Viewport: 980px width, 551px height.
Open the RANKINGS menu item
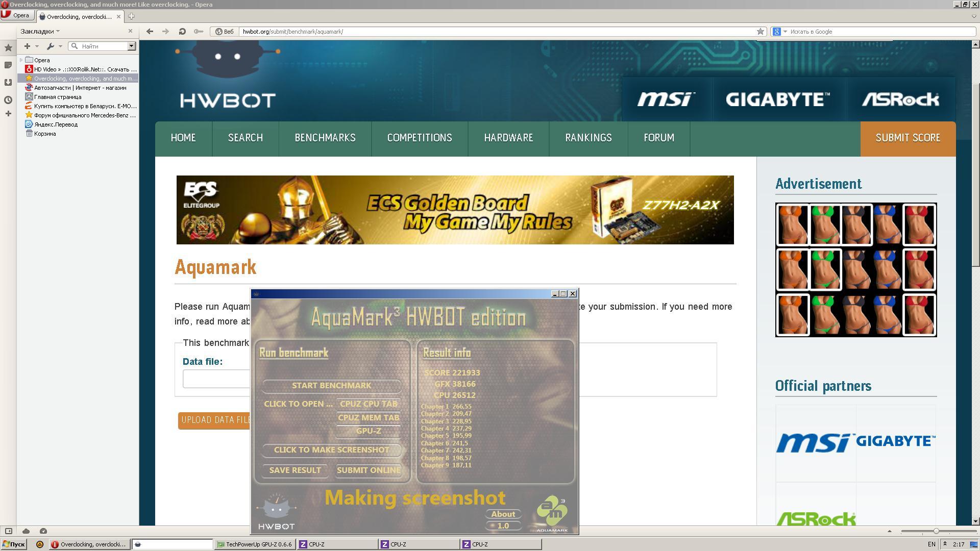click(x=589, y=138)
